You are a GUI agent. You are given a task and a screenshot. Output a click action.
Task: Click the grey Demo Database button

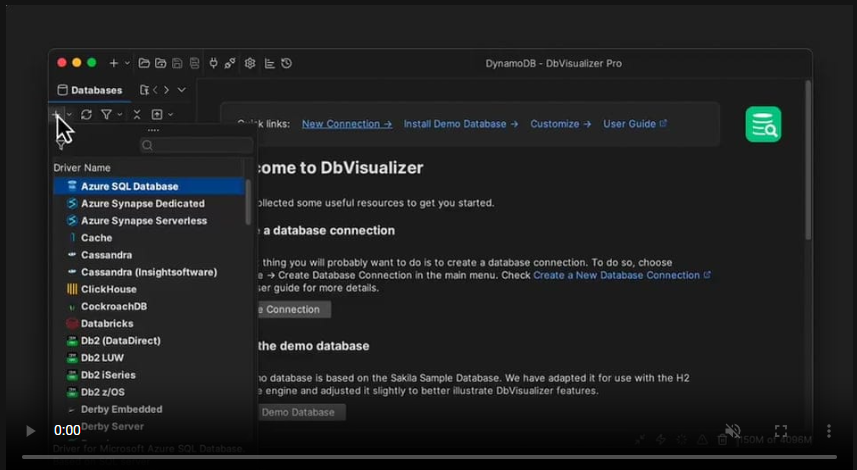pos(301,412)
